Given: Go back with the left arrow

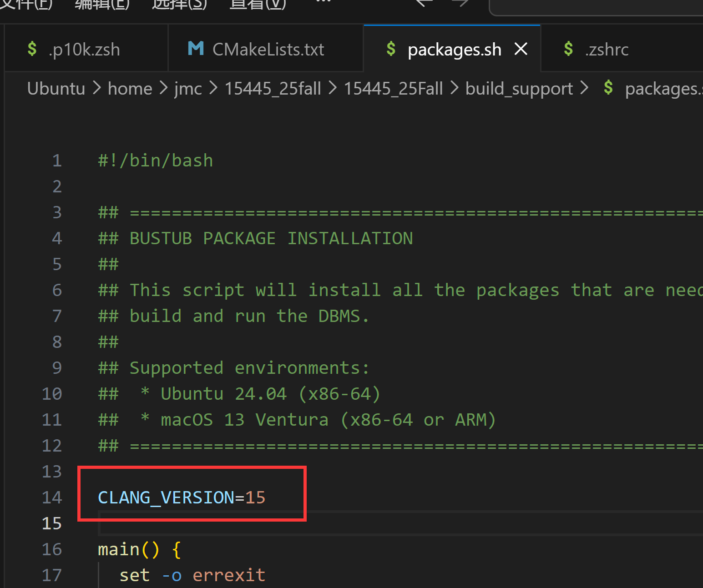Looking at the screenshot, I should click(x=424, y=4).
